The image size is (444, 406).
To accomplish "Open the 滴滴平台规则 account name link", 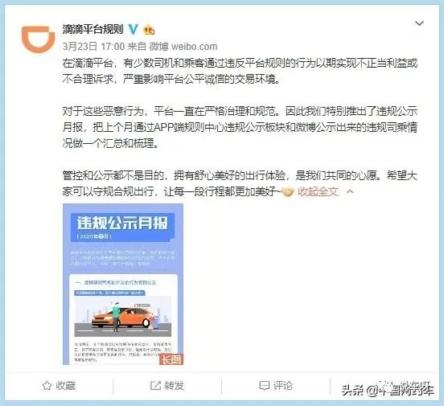I will 93,29.
